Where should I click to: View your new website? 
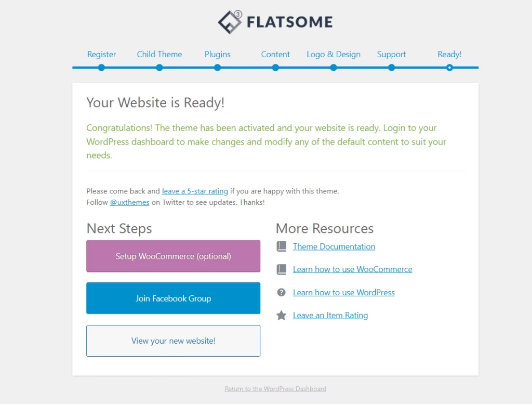173,341
